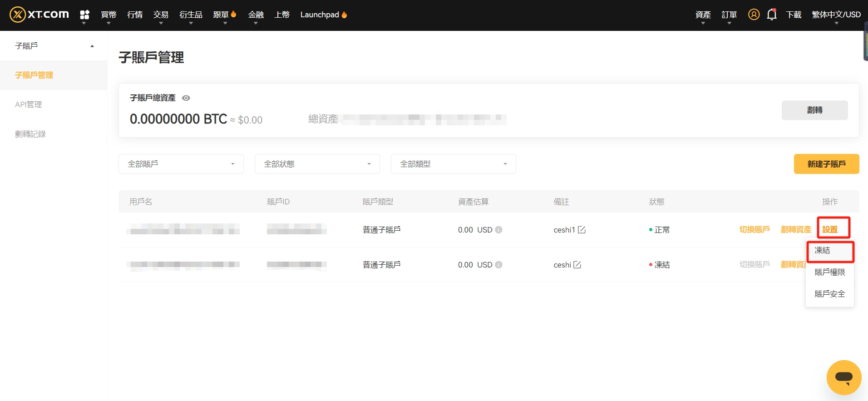Click the 劃轉 button
Screen dimensions: 868x401
point(814,110)
